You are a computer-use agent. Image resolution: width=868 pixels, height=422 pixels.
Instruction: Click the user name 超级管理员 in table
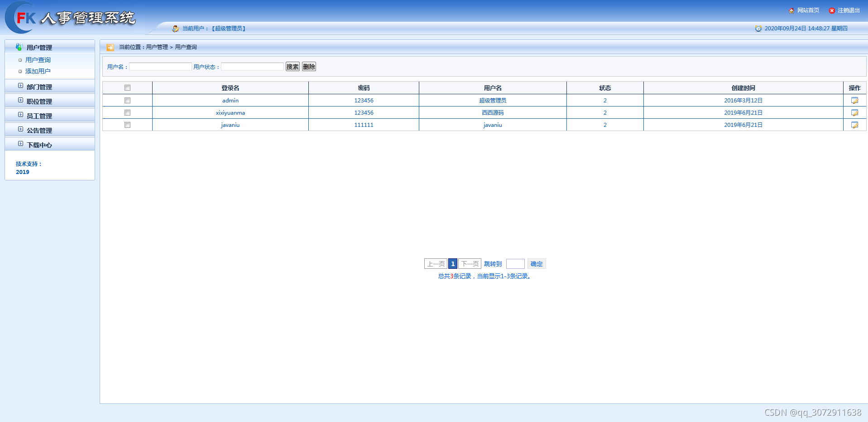coord(493,100)
